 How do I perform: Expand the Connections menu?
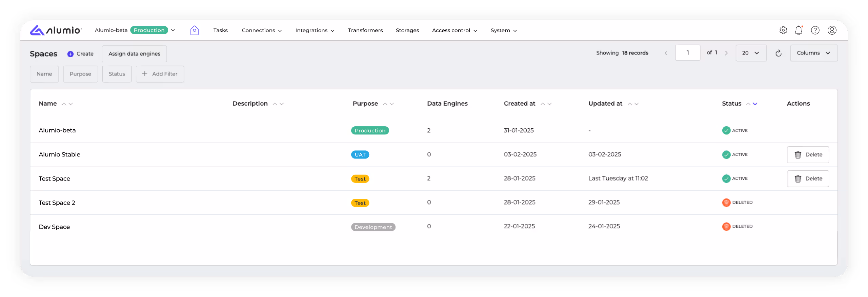click(262, 30)
